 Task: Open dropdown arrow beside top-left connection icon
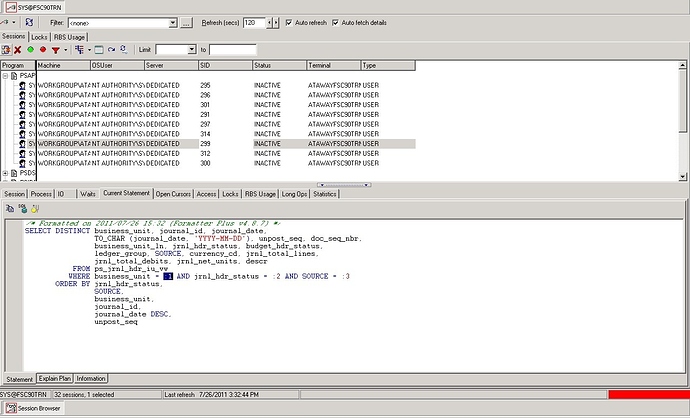(x=14, y=22)
